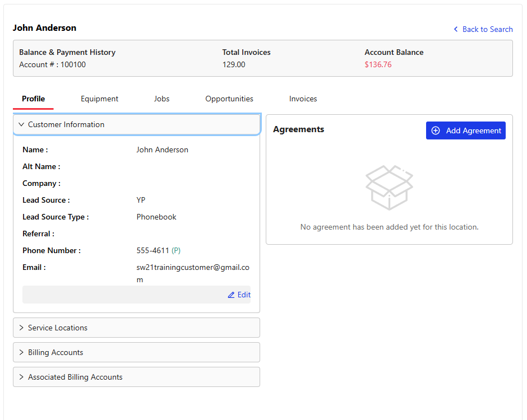Click the Lead Source Type field label

(56, 217)
